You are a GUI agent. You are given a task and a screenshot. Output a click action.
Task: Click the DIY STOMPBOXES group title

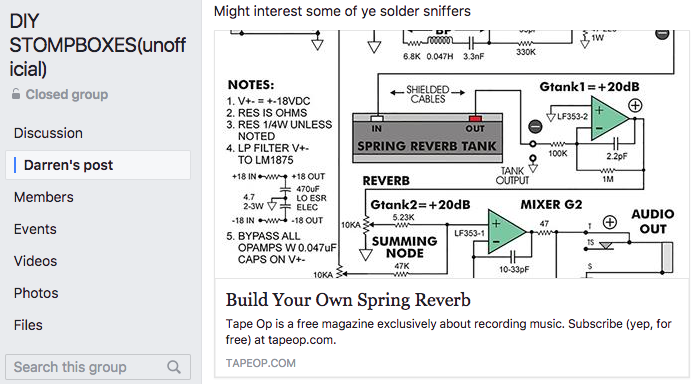point(98,45)
